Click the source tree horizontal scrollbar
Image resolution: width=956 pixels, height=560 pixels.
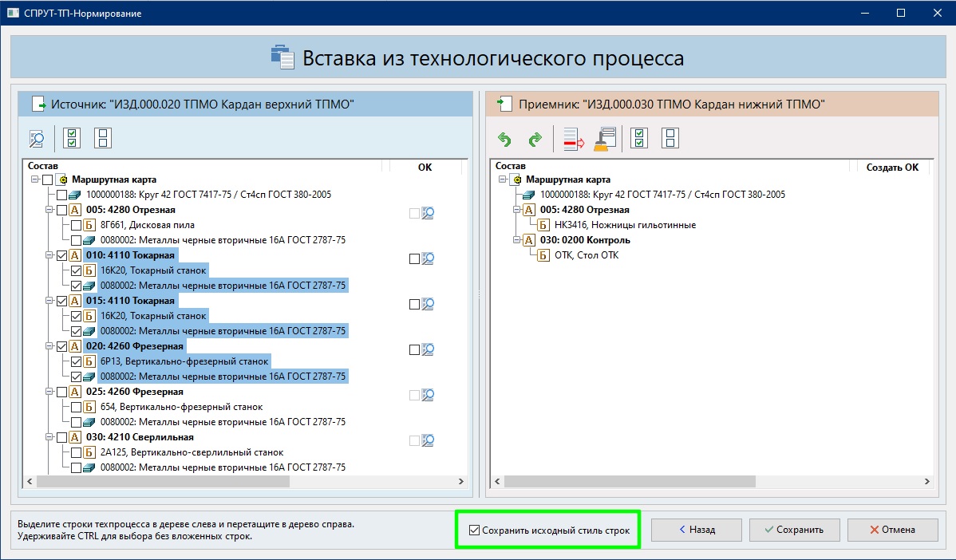click(x=160, y=482)
